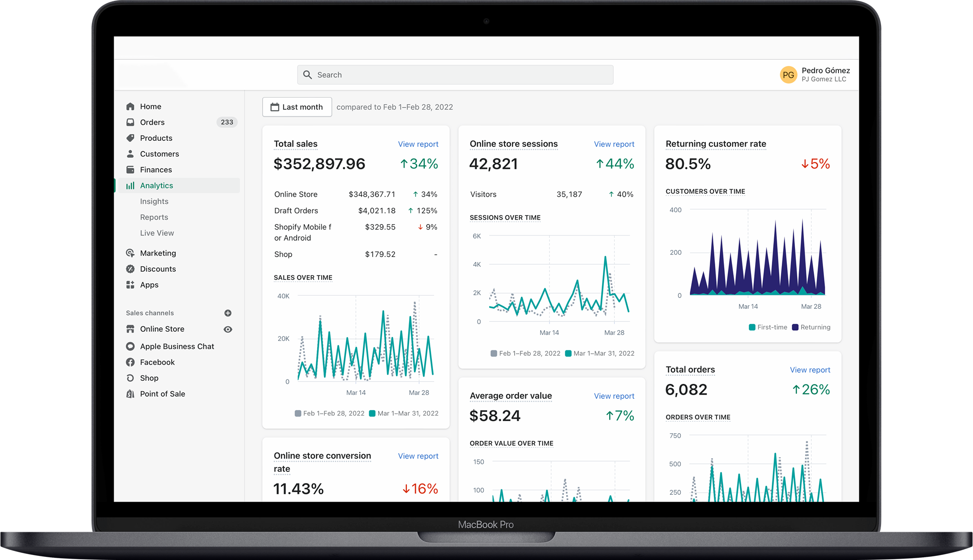Image resolution: width=973 pixels, height=560 pixels.
Task: Open the Last month date range picker
Action: click(297, 107)
